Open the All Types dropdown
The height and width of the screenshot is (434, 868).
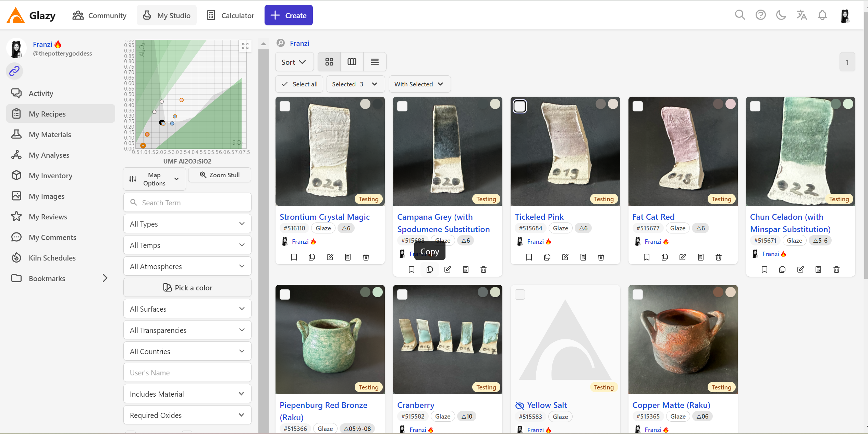click(187, 224)
